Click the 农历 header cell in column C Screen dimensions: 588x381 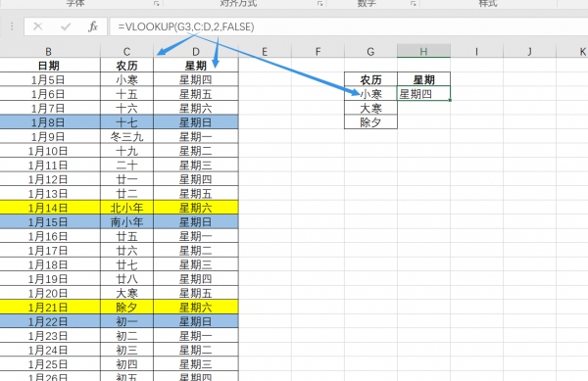126,66
